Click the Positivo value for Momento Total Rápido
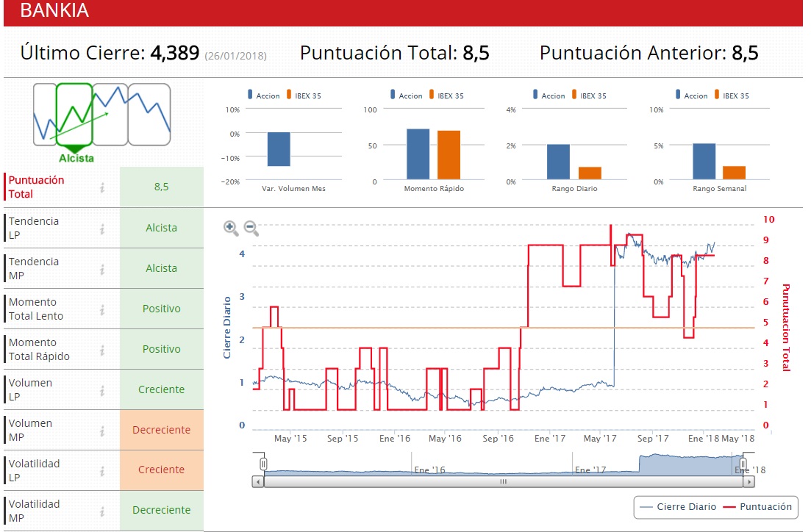811x532 pixels. 161,349
